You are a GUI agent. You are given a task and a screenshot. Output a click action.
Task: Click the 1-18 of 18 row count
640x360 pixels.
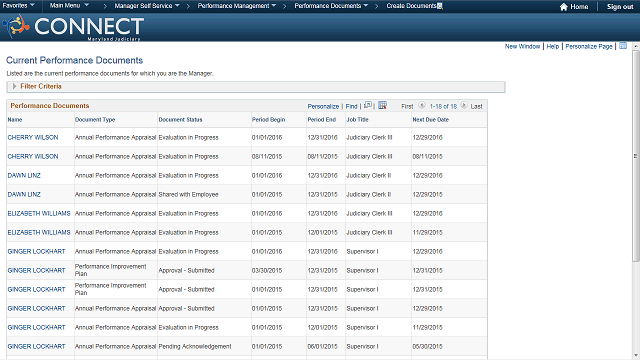point(443,106)
